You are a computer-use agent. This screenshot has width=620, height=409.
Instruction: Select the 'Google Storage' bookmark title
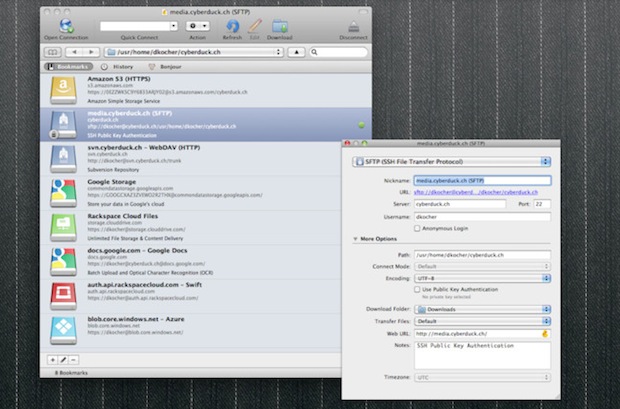[112, 182]
